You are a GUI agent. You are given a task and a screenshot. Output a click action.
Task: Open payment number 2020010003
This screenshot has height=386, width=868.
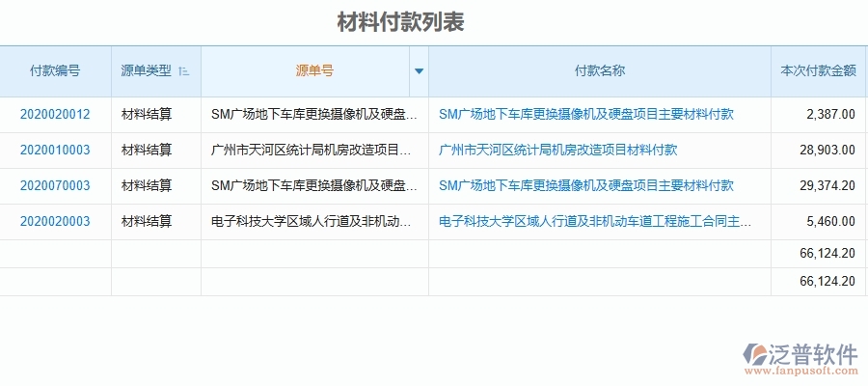(x=55, y=150)
